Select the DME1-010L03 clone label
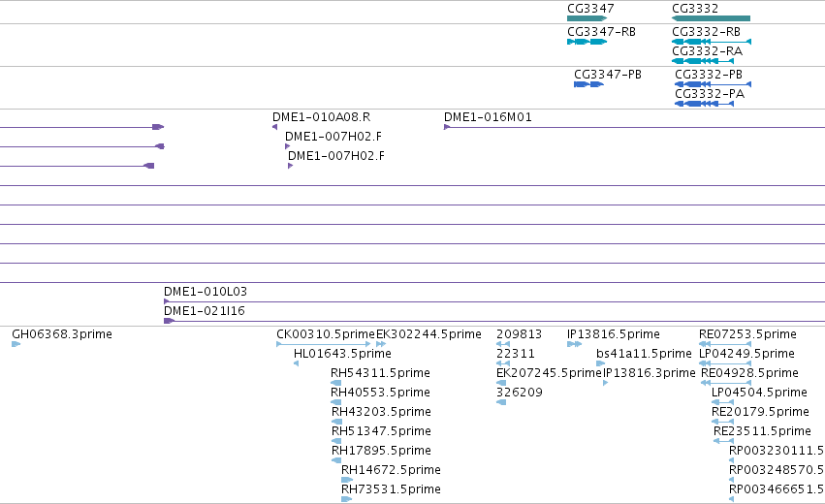 (206, 292)
